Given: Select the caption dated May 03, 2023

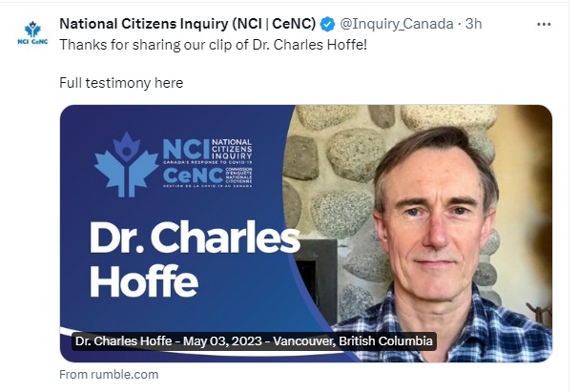Looking at the screenshot, I should (254, 341).
